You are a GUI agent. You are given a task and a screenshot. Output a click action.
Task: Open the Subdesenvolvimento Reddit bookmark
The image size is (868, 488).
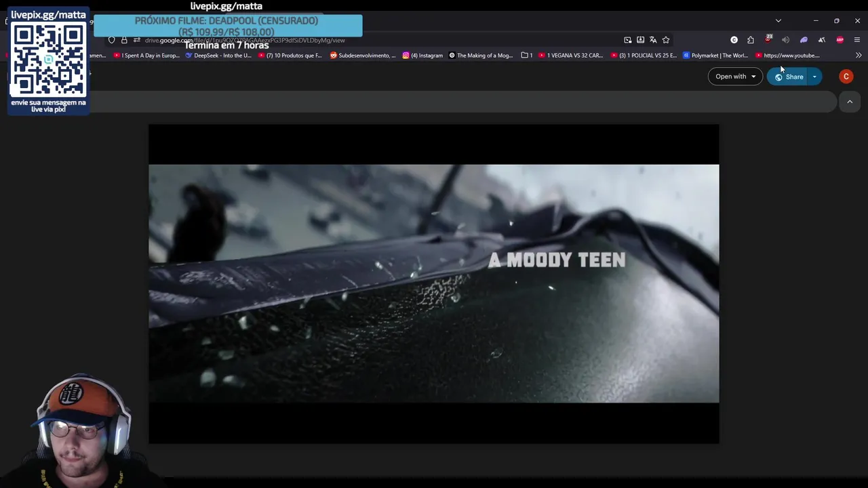(363, 56)
